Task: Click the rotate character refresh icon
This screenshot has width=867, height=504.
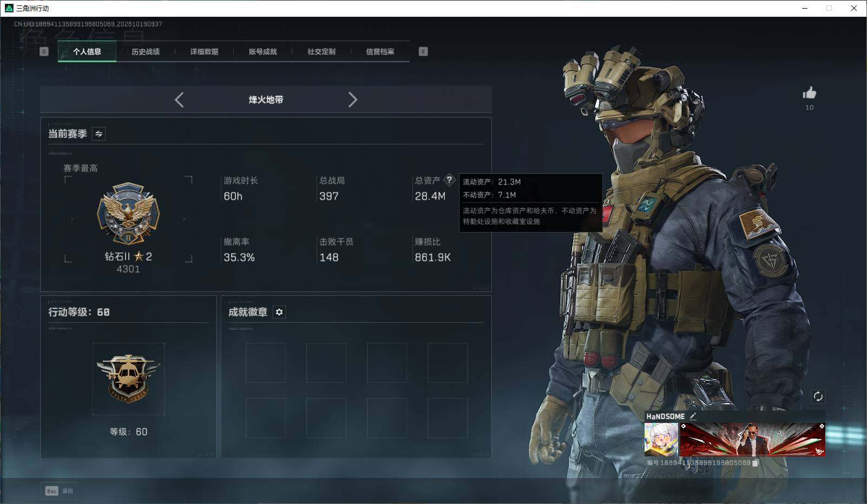Action: (818, 396)
